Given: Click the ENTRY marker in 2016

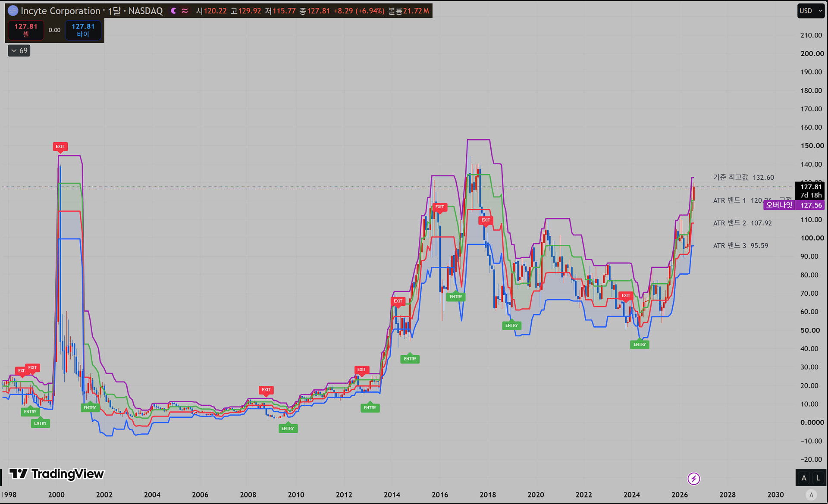Looking at the screenshot, I should (x=456, y=297).
